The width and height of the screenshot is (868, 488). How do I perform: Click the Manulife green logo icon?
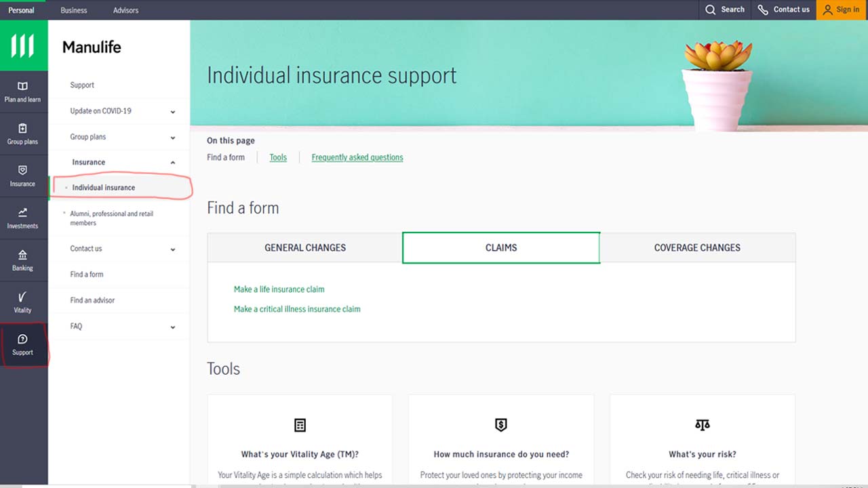(22, 46)
